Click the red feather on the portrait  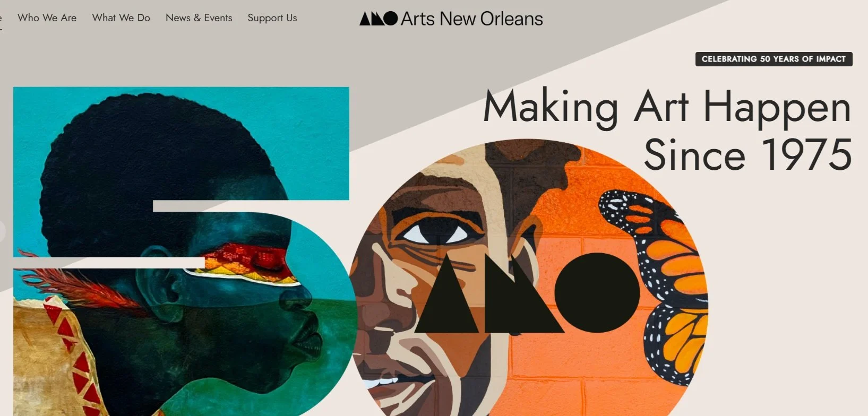tap(80, 288)
